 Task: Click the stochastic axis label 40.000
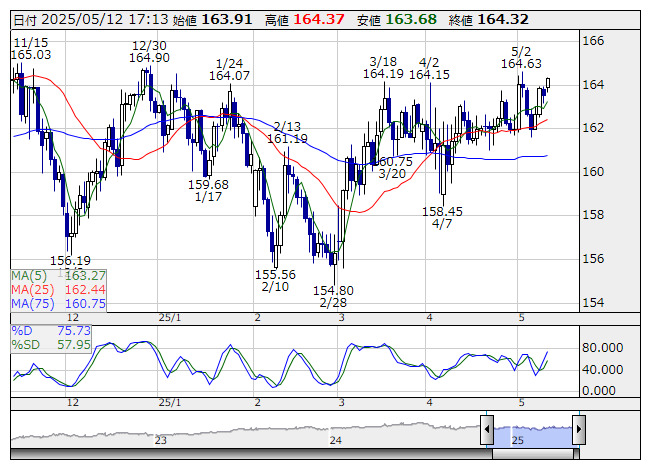point(603,369)
